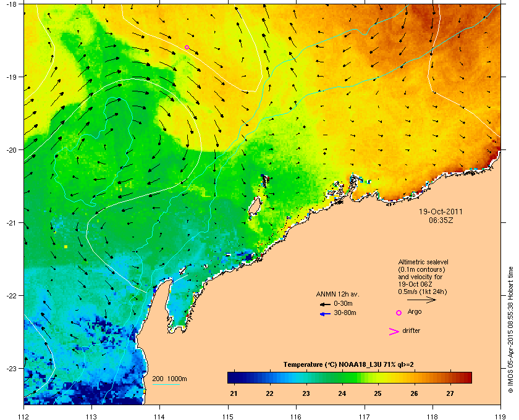Viewport: 519px width, 420px height.
Task: Click the magenta Argo marker on the map
Action: [x=187, y=48]
